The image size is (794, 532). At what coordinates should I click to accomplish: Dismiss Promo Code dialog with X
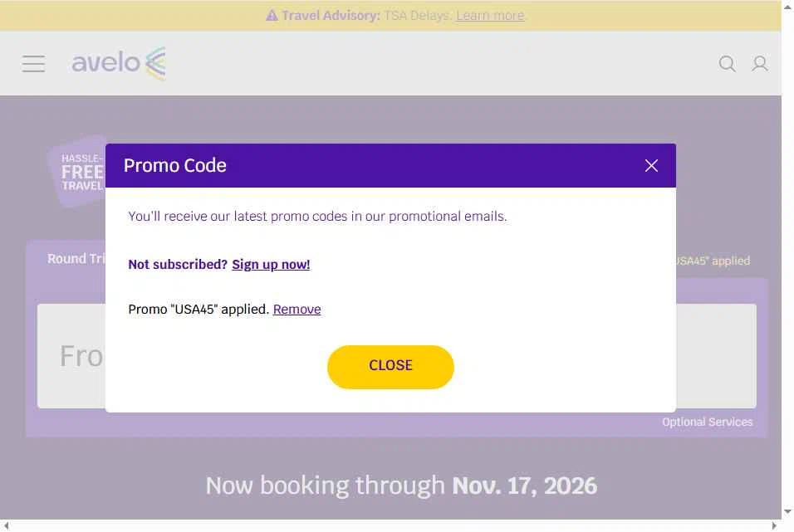pos(651,166)
